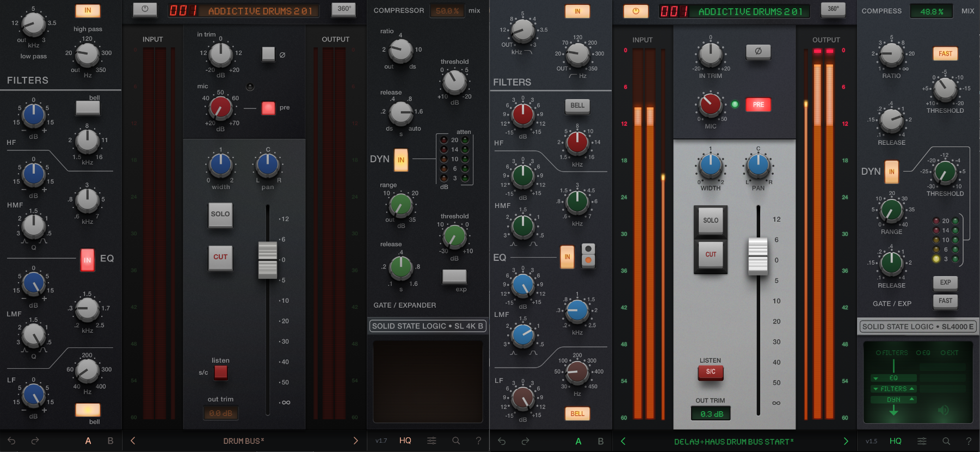Click compressor ratio knob on SL 4K B
The height and width of the screenshot is (452, 980).
coord(401,51)
